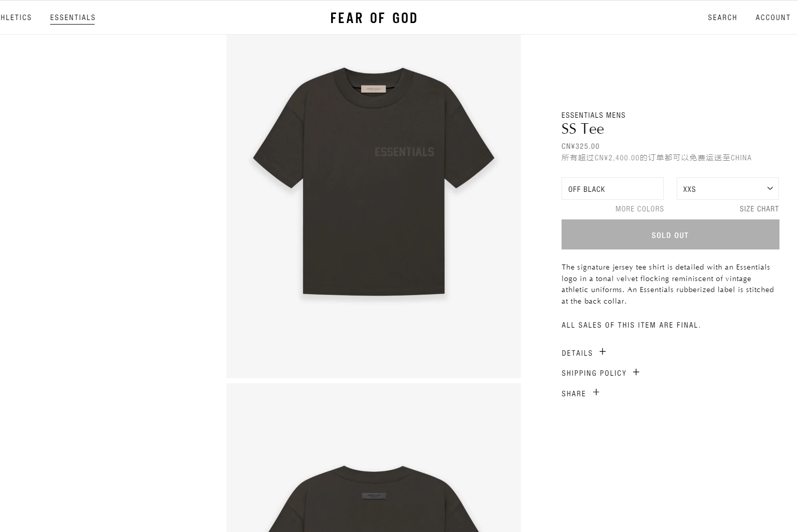Click the back view tee image
Screen dimensions: 798x532
tap(374, 457)
